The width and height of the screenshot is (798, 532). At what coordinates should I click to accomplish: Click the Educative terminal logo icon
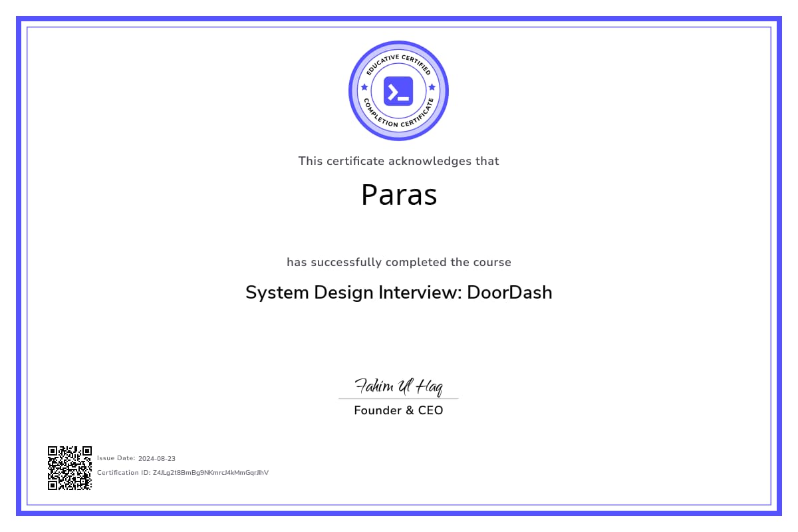pyautogui.click(x=398, y=91)
